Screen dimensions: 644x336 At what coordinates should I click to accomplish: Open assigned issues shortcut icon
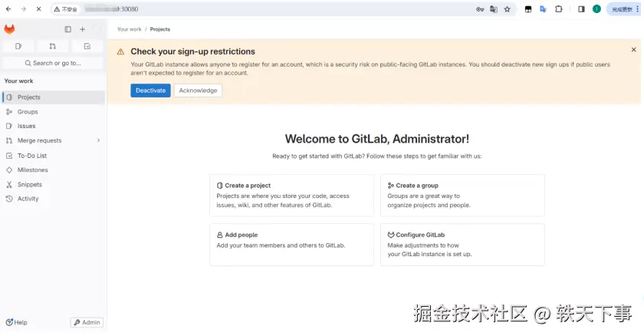click(x=18, y=47)
